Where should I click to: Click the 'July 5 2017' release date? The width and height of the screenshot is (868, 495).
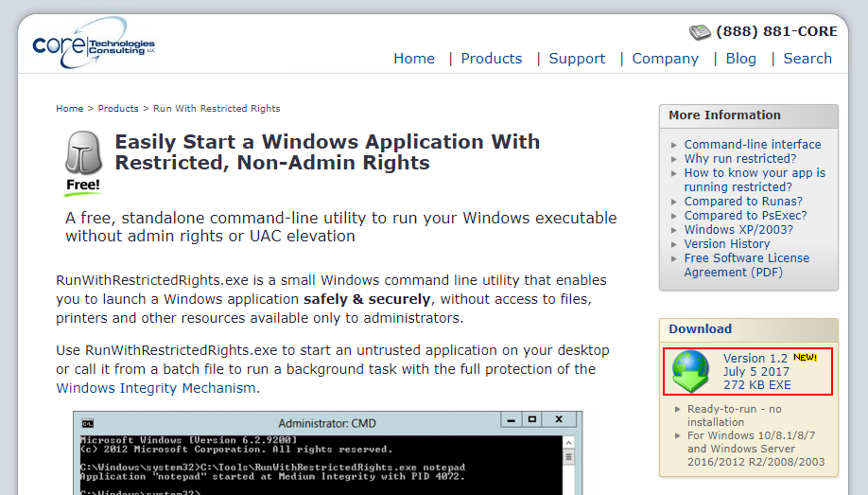pos(756,372)
